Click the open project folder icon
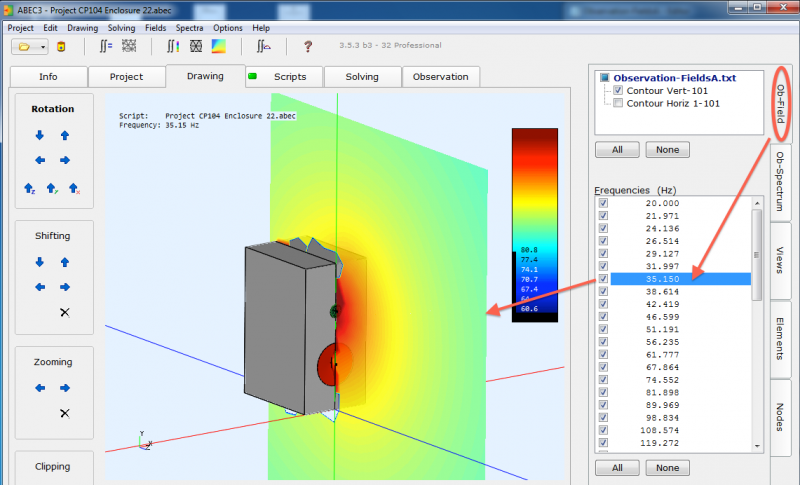Viewport: 800px width, 485px height. [x=24, y=46]
